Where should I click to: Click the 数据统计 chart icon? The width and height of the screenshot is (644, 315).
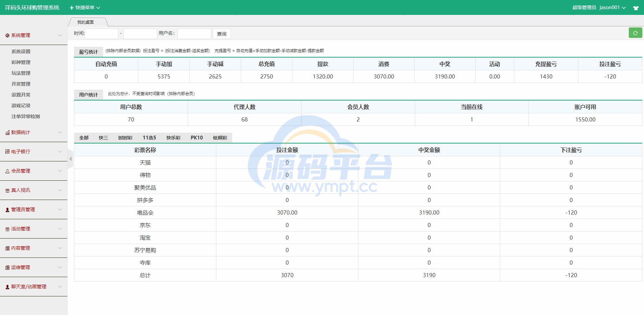[x=7, y=133]
